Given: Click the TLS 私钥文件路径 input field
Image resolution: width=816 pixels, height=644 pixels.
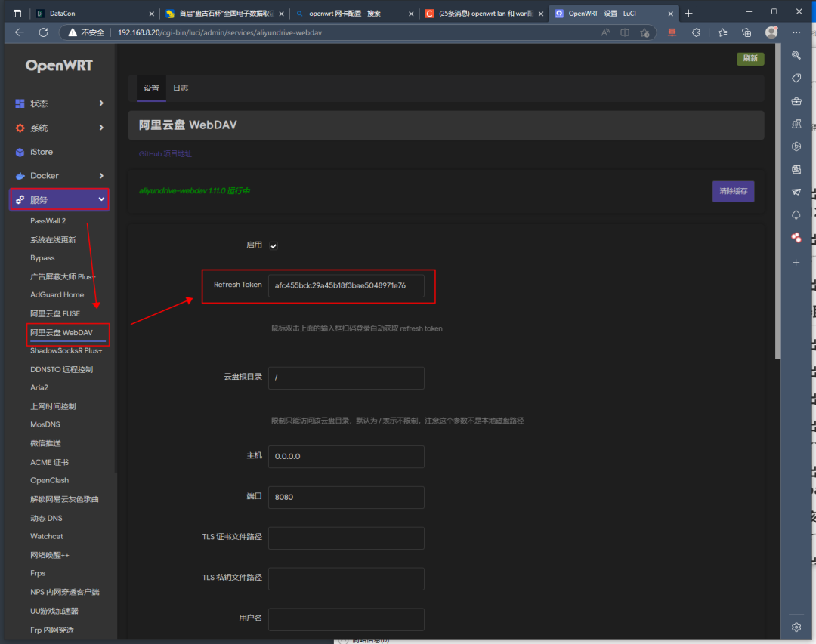Looking at the screenshot, I should (346, 578).
